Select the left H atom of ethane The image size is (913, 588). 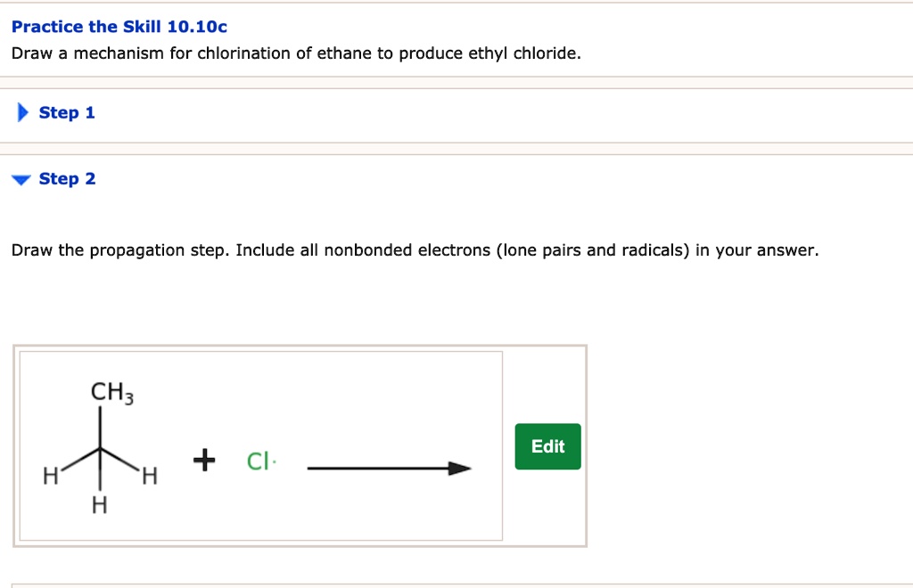click(51, 475)
